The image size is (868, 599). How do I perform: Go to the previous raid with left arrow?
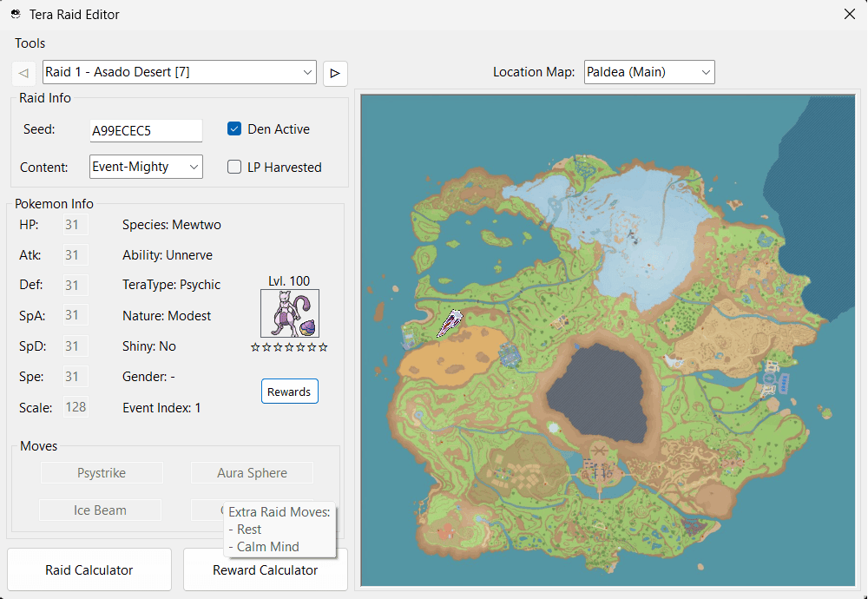click(23, 73)
